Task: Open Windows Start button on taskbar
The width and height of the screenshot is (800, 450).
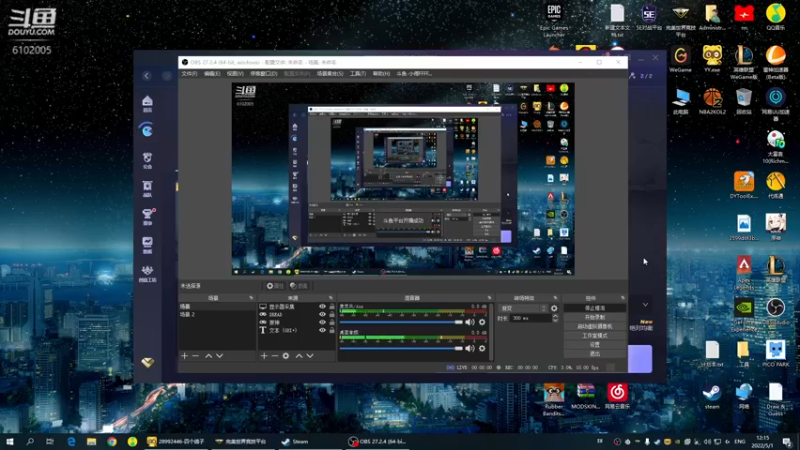Action: 10,441
